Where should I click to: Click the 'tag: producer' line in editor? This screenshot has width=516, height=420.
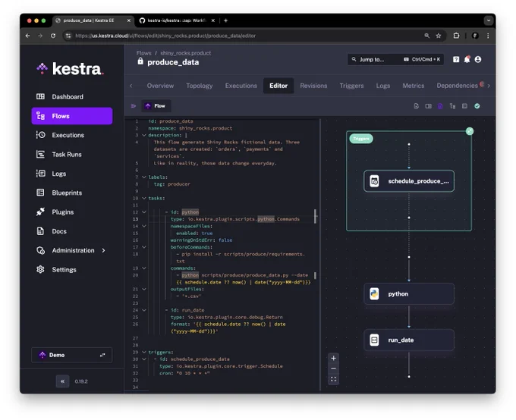172,184
